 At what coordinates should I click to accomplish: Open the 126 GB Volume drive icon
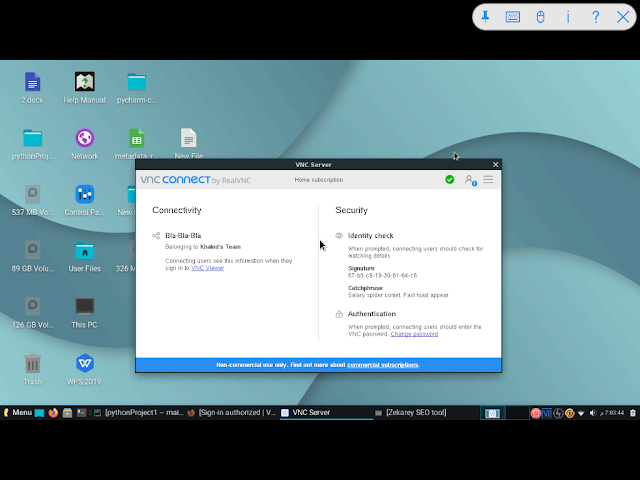32,313
